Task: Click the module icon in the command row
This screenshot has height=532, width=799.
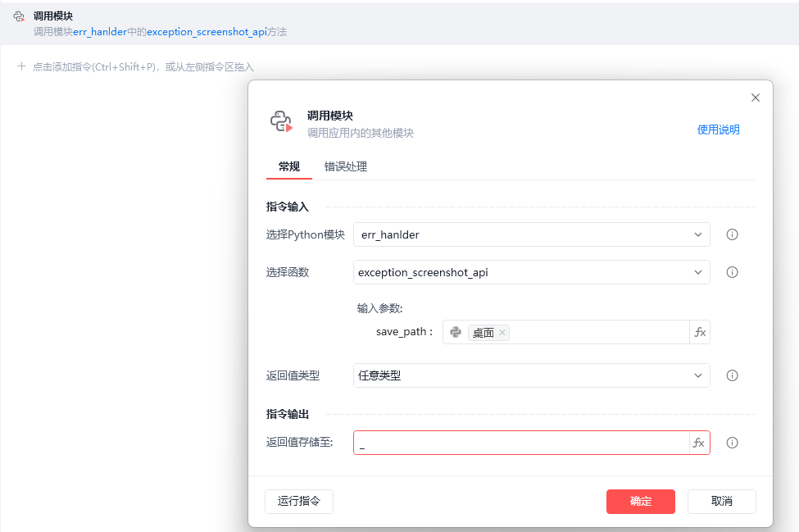Action: pos(19,16)
